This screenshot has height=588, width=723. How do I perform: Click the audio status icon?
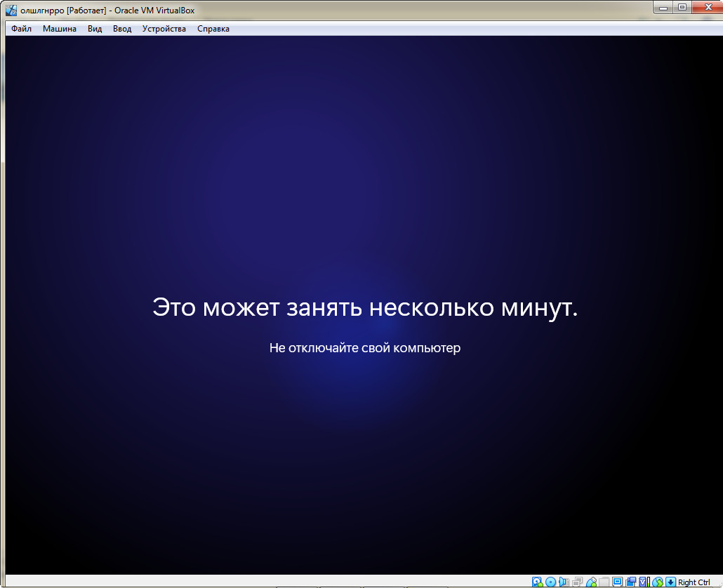pyautogui.click(x=564, y=582)
